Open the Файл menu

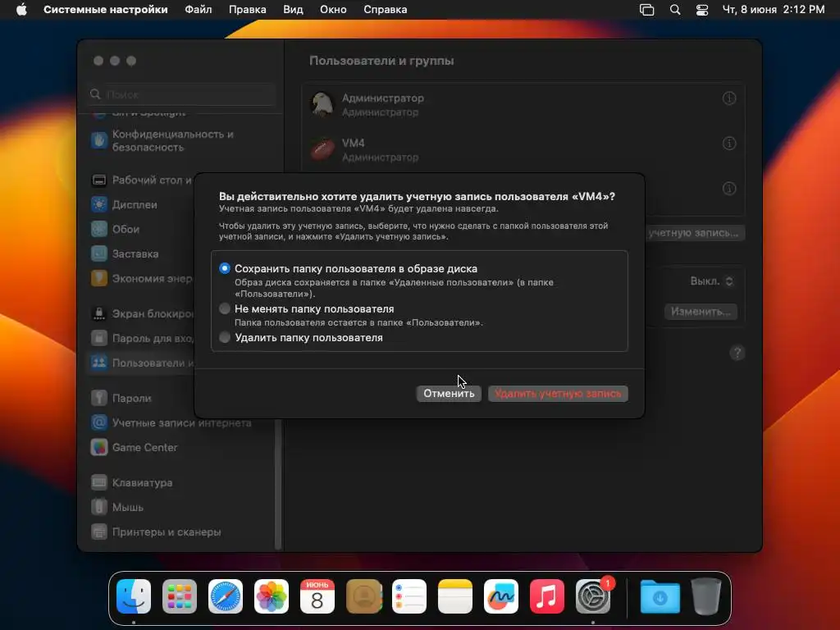click(x=199, y=10)
